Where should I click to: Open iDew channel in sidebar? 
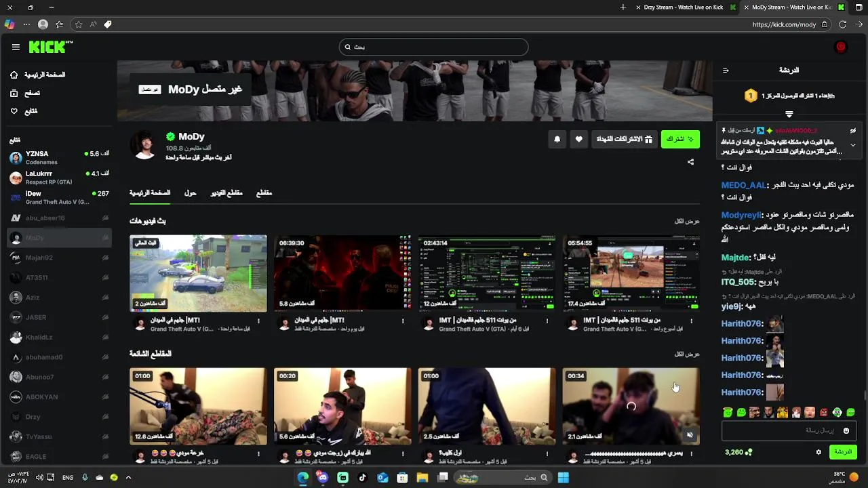tap(59, 197)
